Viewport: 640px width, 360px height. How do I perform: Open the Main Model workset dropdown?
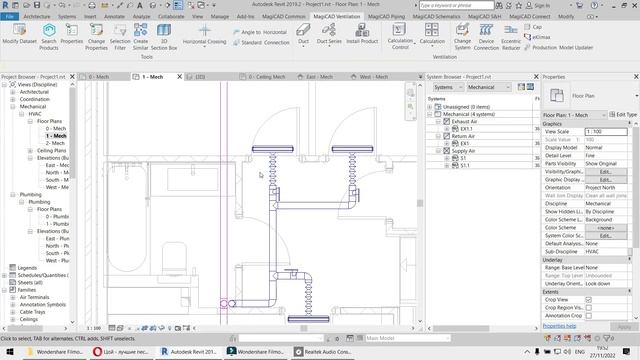407,338
